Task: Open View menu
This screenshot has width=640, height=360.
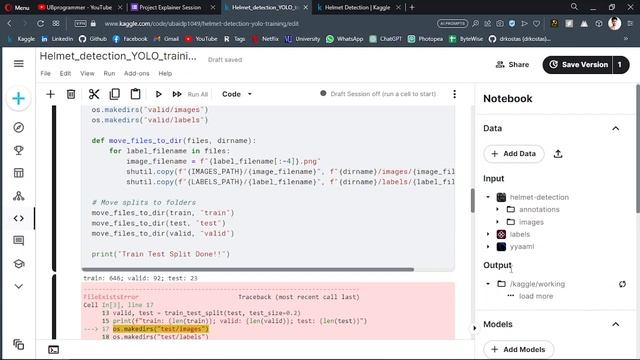Action: click(87, 73)
